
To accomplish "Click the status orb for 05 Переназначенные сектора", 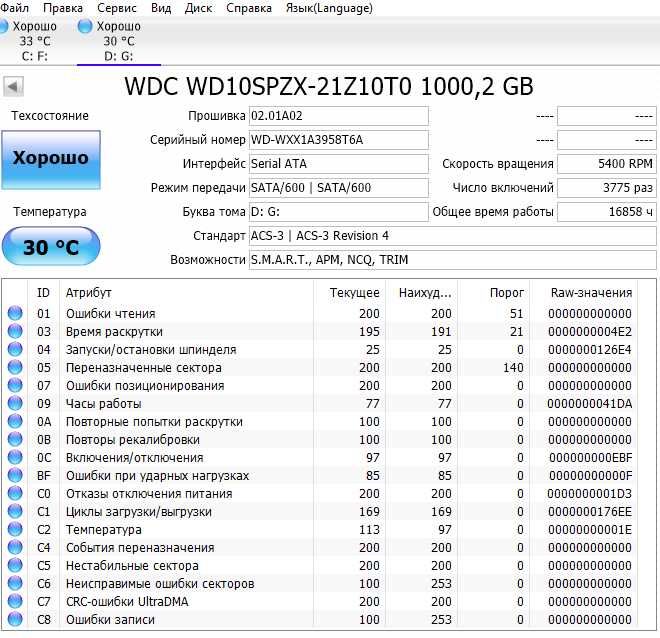I will (15, 367).
